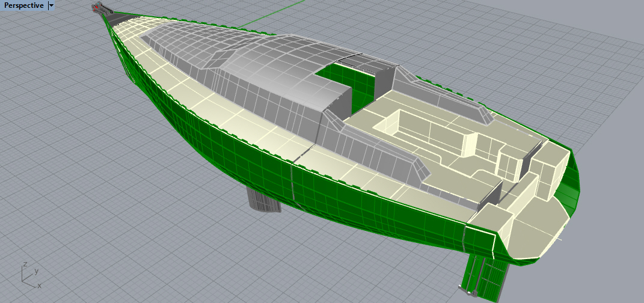The height and width of the screenshot is (303, 644).
Task: Open the viewport menu dropdown arrow
Action: [x=51, y=5]
